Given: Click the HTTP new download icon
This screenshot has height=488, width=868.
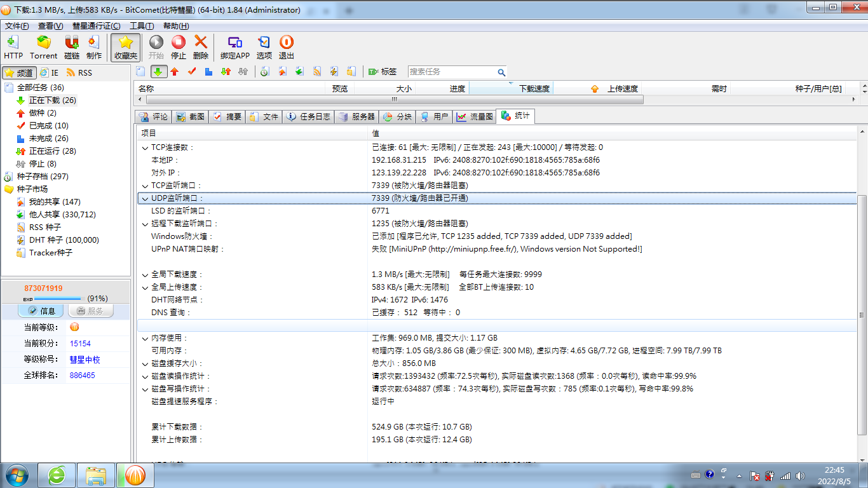Looking at the screenshot, I should coord(13,43).
